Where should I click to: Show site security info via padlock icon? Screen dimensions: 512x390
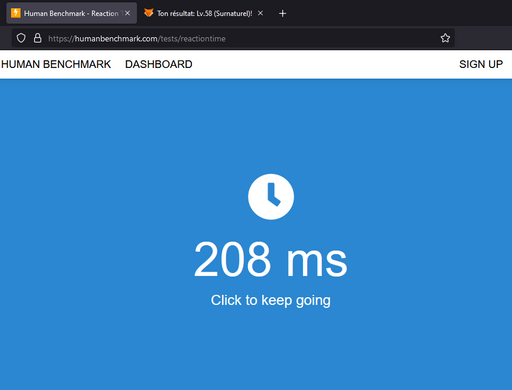pos(38,38)
